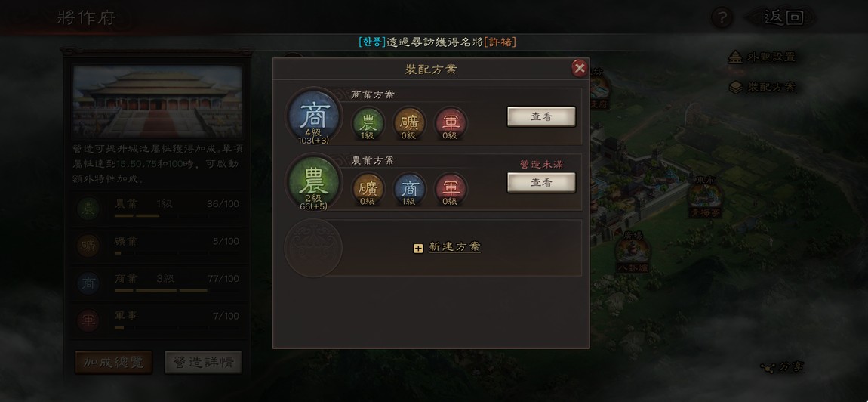Click the large blue 商 commerce scheme icon
868x402 pixels.
314,117
